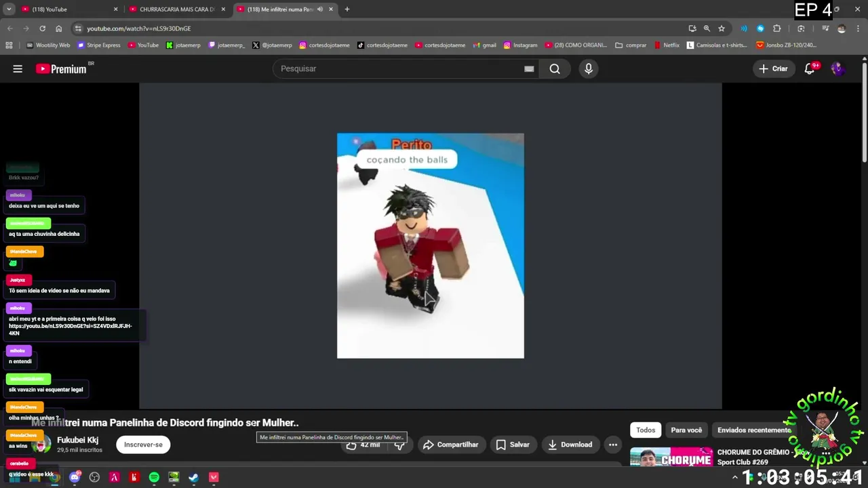Open browser home page icon
Image resolution: width=868 pixels, height=488 pixels.
click(x=59, y=28)
